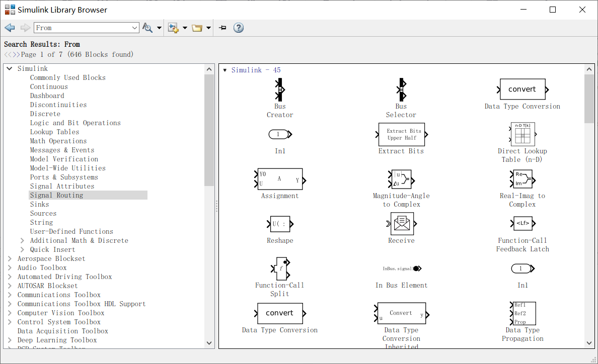Collapse the Simulink - 45 results group

pyautogui.click(x=225, y=70)
